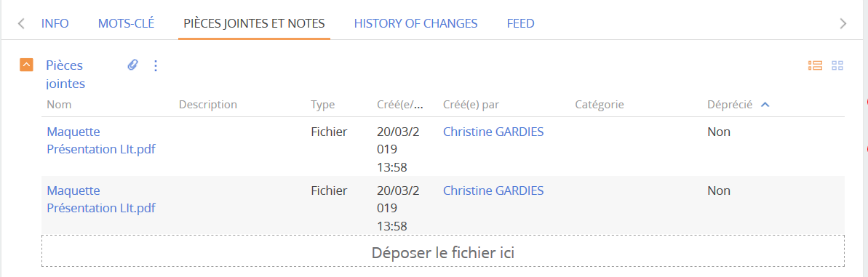Viewport: 868px width, 277px height.
Task: Collapse the Pièces jointes section
Action: [x=27, y=65]
